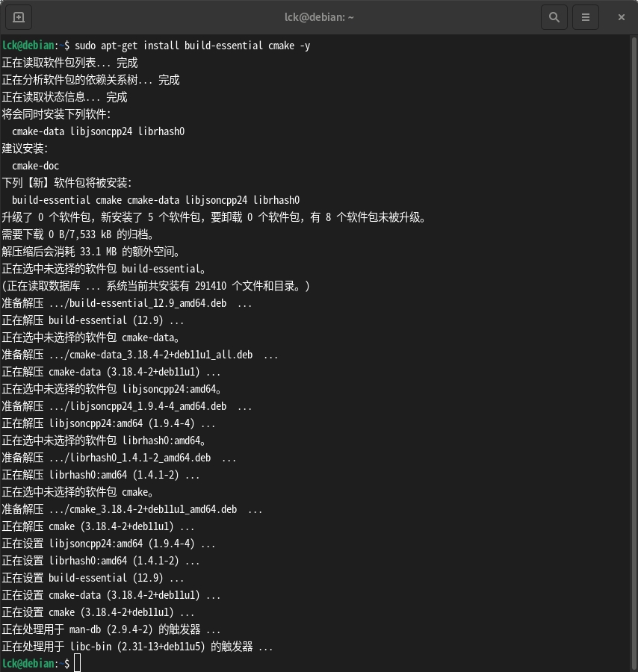Click '正在设置 libjsoncpp24:amd64 (1.9.4-4)' line

(108, 544)
